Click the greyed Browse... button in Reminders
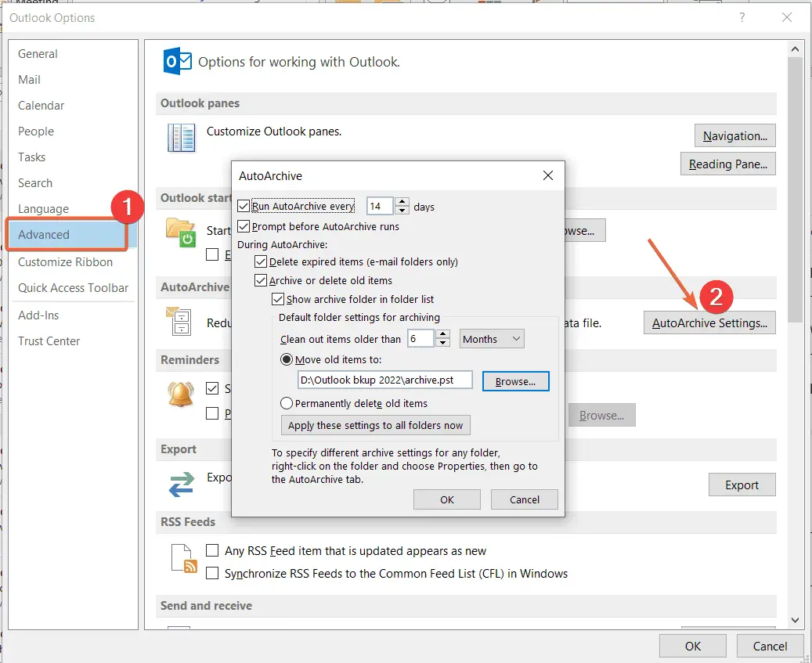Screen dimensions: 812x663 pos(601,415)
